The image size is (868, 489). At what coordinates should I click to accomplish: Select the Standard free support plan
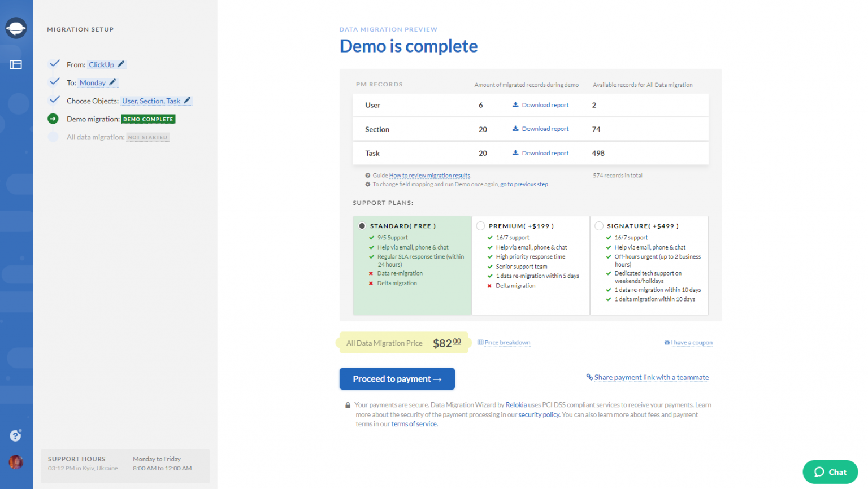tap(362, 225)
